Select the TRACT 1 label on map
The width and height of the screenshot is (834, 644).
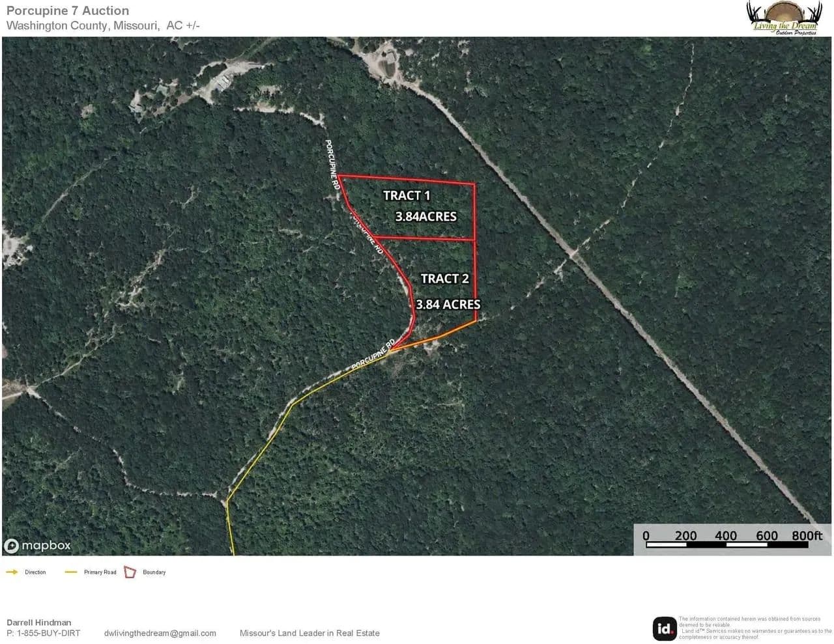407,195
